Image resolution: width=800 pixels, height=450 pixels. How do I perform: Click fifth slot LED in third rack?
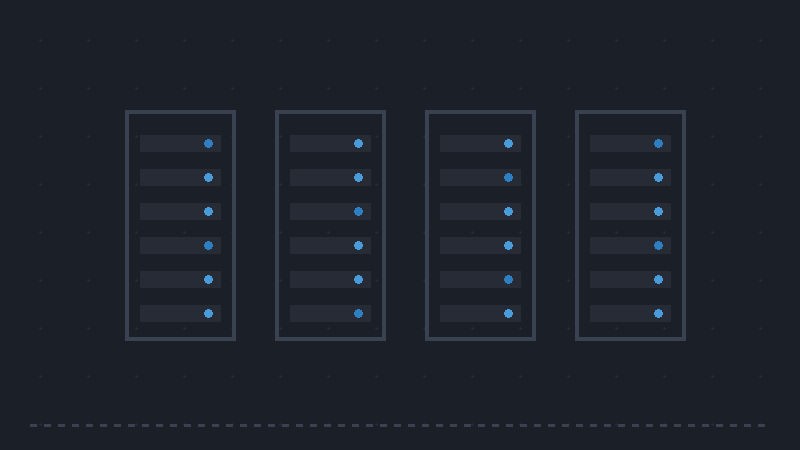click(509, 280)
